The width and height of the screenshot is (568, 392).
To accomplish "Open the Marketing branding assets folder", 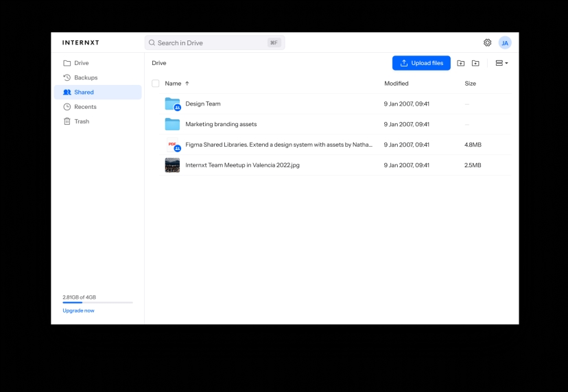I will coord(220,125).
